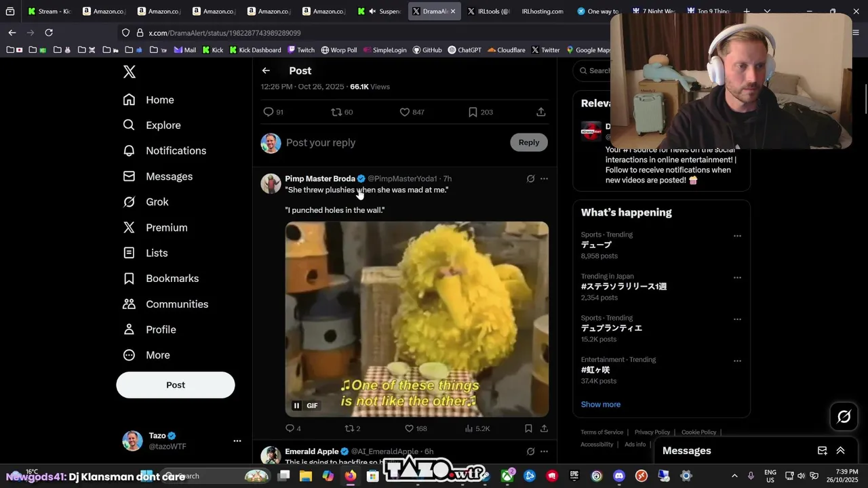Open more options for デューブ trend
Image resolution: width=868 pixels, height=488 pixels.
(737, 236)
